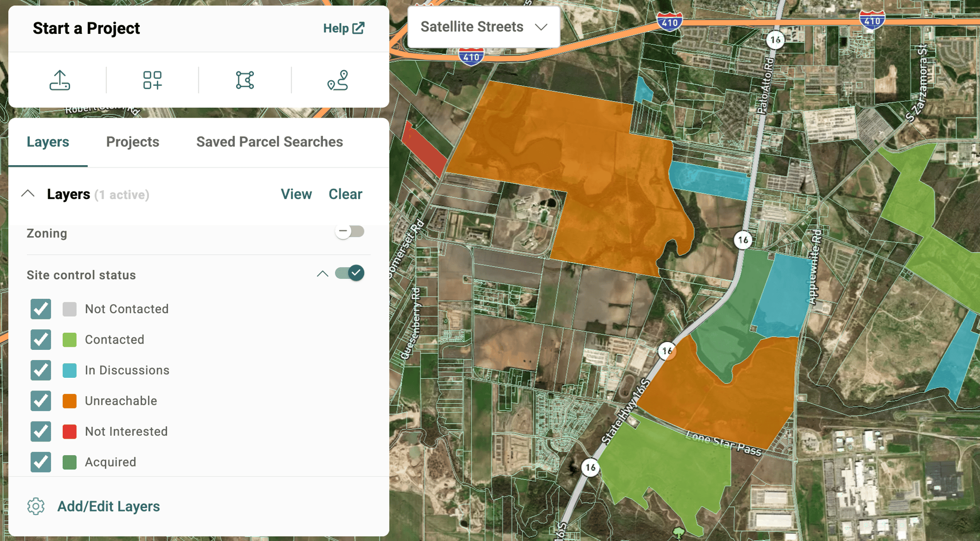Open Help external link
This screenshot has height=541, width=980.
click(x=343, y=28)
